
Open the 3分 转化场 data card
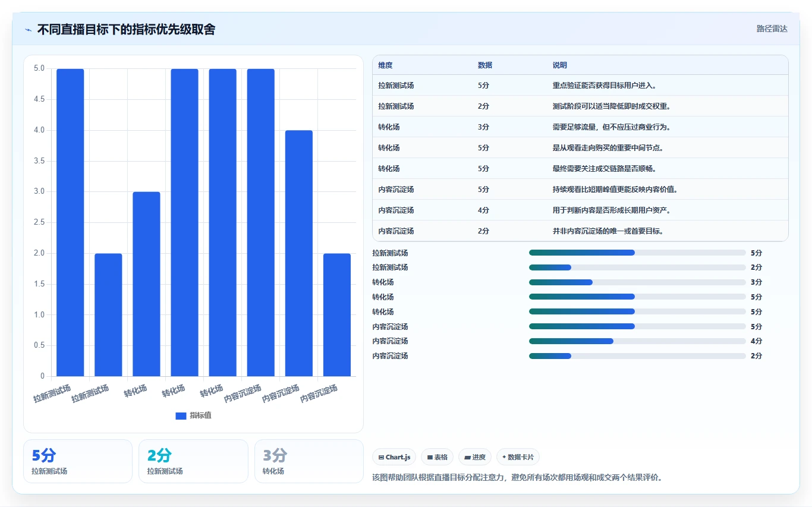click(x=309, y=461)
